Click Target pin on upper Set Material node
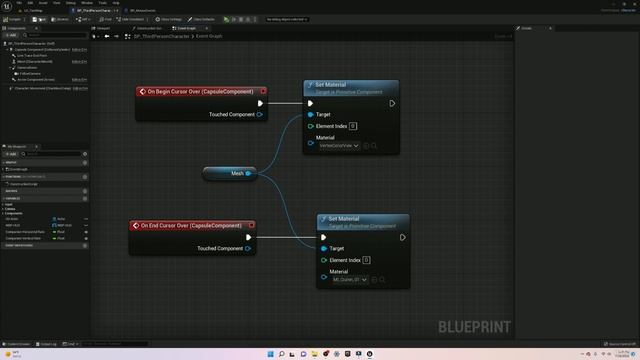Image resolution: width=640 pixels, height=360 pixels. 311,115
